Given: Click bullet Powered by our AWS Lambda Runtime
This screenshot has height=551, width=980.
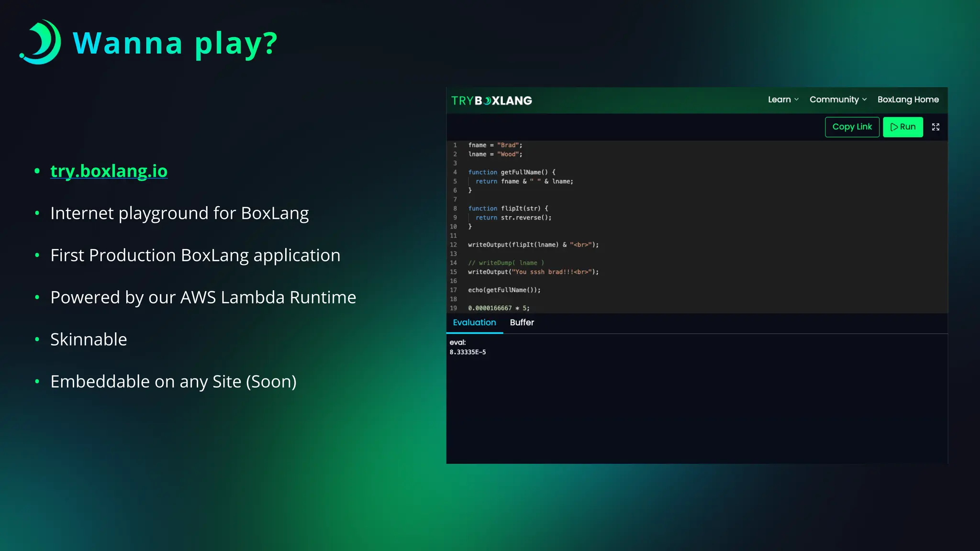Looking at the screenshot, I should pos(203,298).
